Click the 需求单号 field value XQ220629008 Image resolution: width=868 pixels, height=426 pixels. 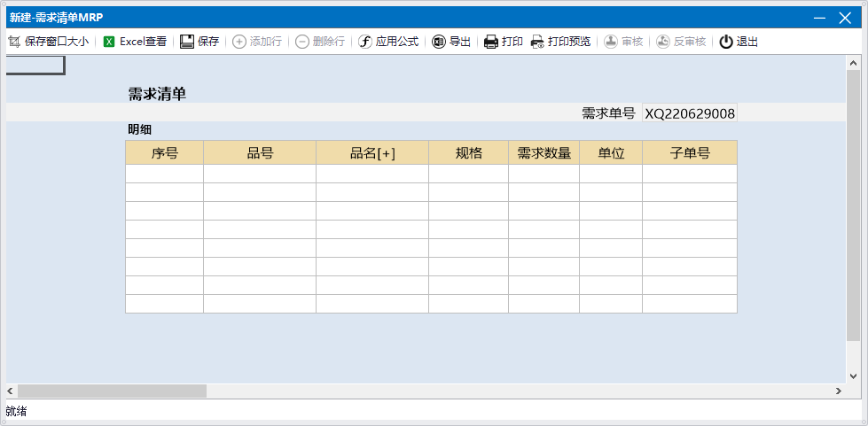tap(690, 113)
